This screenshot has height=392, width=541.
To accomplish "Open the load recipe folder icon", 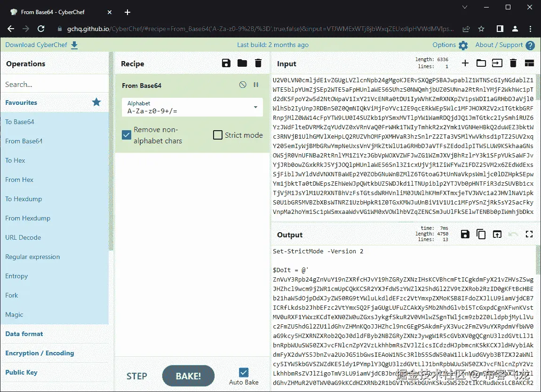I will point(242,63).
